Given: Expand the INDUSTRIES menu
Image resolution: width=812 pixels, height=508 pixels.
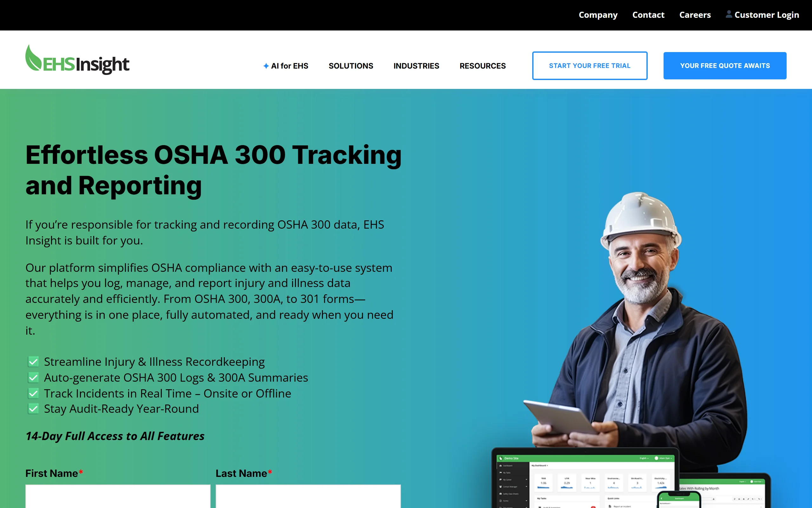Looking at the screenshot, I should [x=416, y=66].
